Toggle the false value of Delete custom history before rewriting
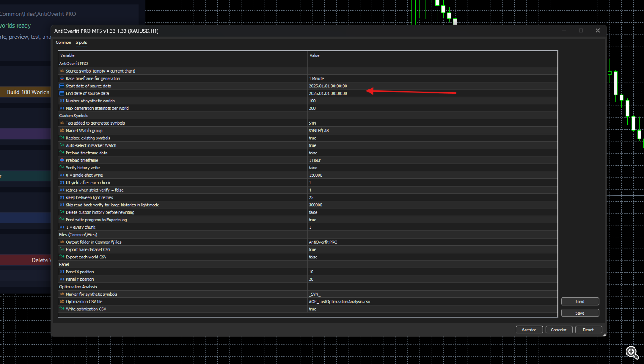This screenshot has height=364, width=644. tap(313, 212)
